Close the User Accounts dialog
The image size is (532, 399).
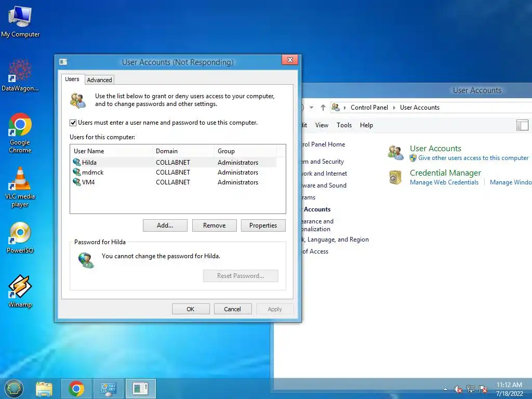(x=290, y=60)
